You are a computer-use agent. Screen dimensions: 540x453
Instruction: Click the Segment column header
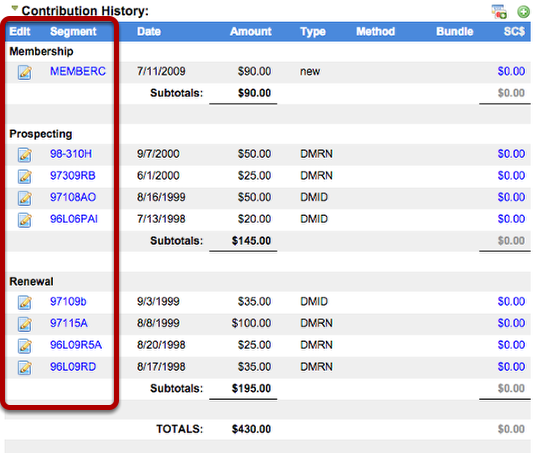pyautogui.click(x=73, y=31)
